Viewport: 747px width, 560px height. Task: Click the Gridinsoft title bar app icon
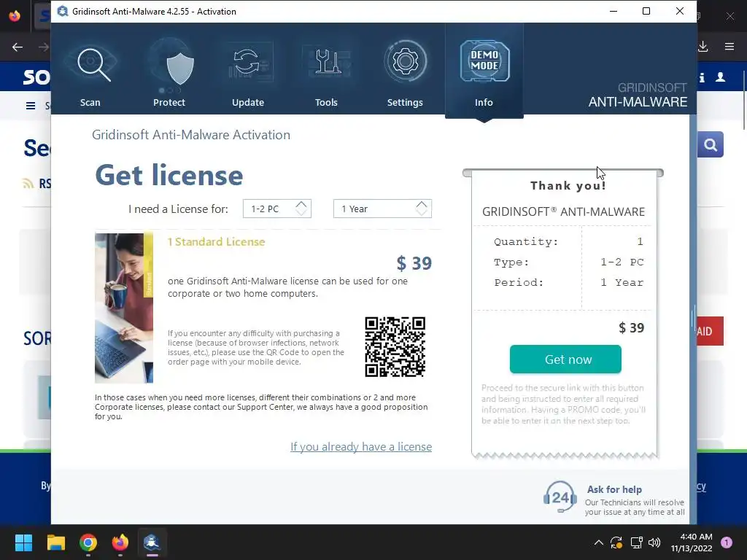[63, 11]
